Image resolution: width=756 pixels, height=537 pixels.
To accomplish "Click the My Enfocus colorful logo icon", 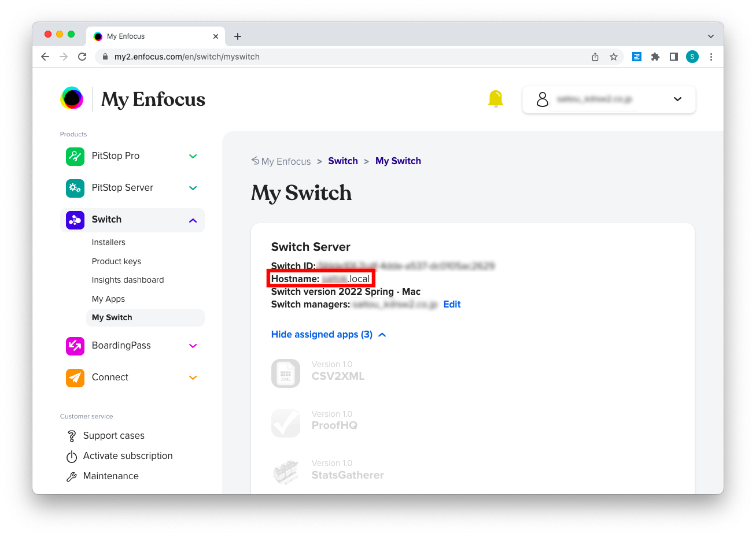I will point(72,98).
